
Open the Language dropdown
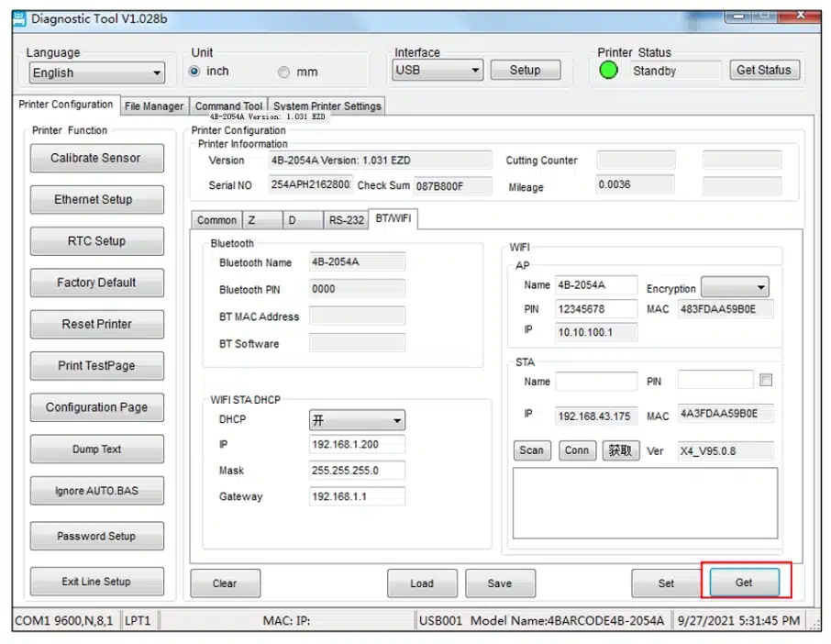click(x=96, y=73)
